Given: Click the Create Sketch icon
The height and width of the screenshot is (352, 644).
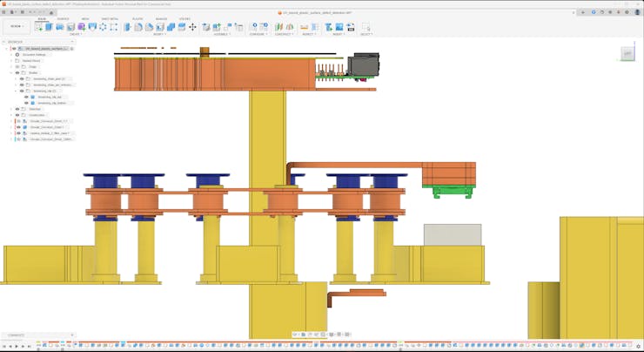Looking at the screenshot, I should click(x=38, y=27).
